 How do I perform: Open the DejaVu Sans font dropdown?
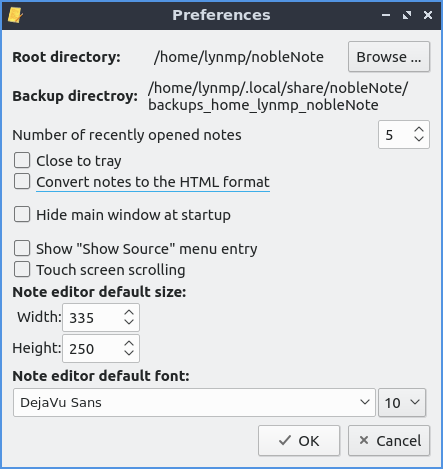pos(194,402)
